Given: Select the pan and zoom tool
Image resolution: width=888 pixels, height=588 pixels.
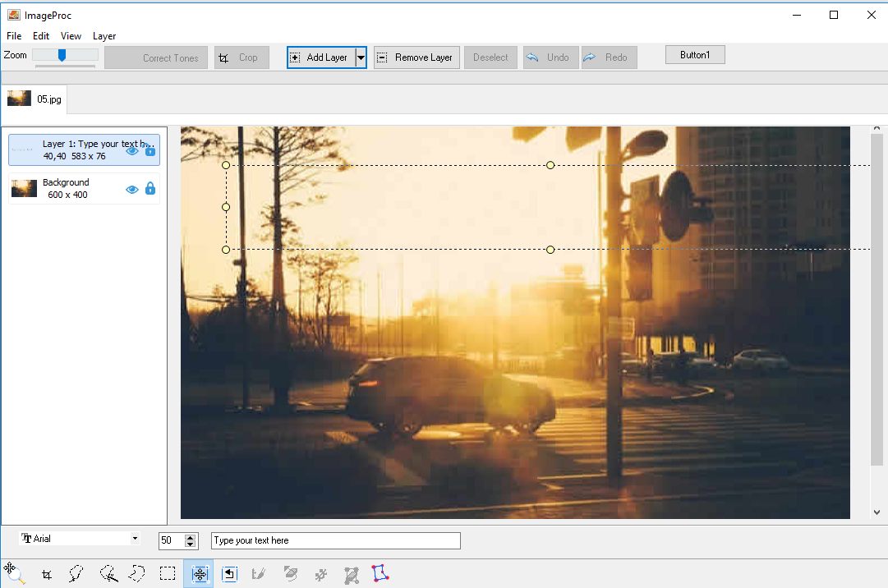Looking at the screenshot, I should pos(14,572).
